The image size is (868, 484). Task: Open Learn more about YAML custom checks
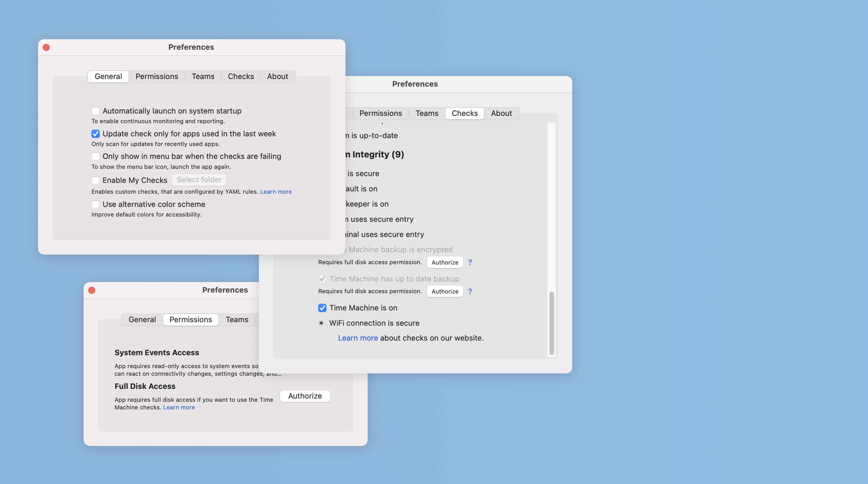coord(276,192)
